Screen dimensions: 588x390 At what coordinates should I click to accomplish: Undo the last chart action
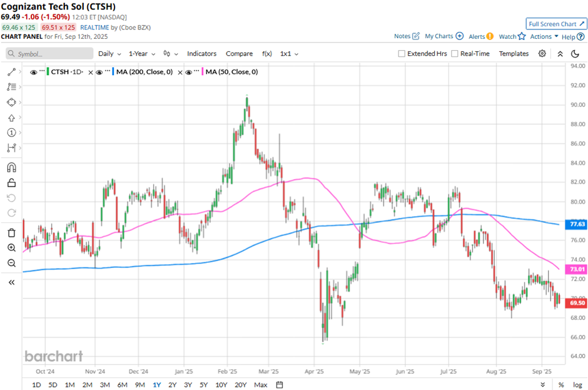click(12, 198)
